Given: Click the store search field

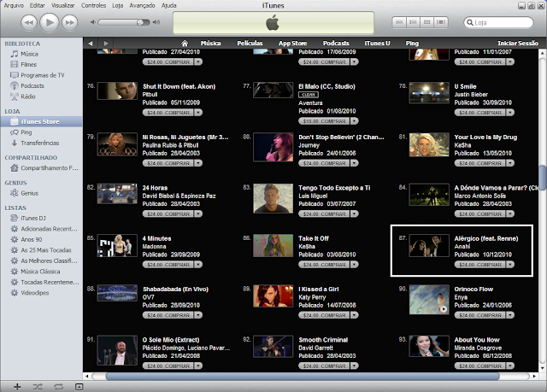Looking at the screenshot, I should coord(498,23).
